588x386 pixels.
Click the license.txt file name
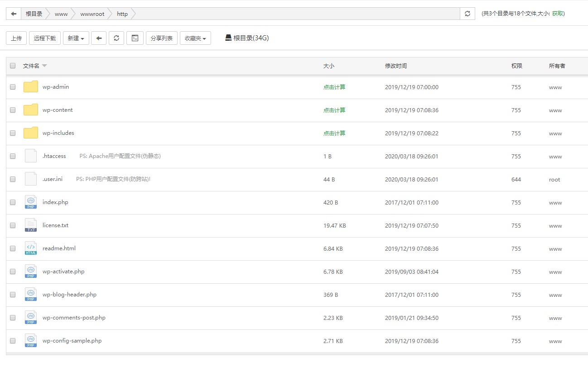[x=55, y=225]
